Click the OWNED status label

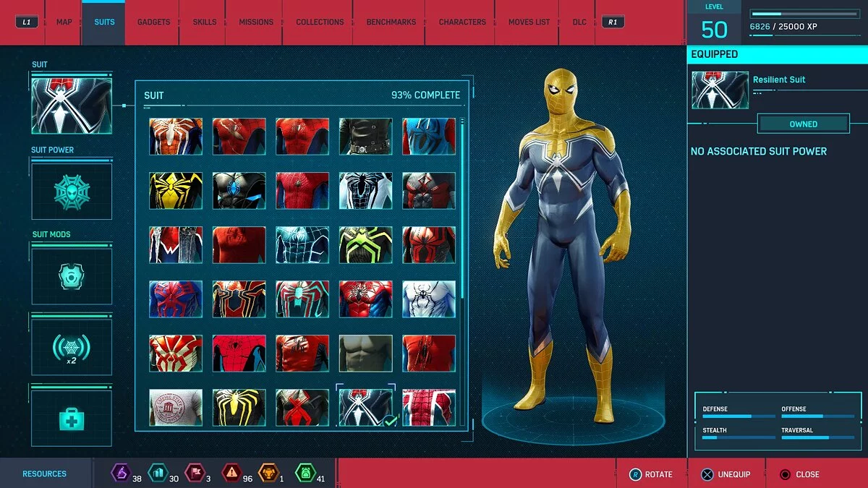803,124
